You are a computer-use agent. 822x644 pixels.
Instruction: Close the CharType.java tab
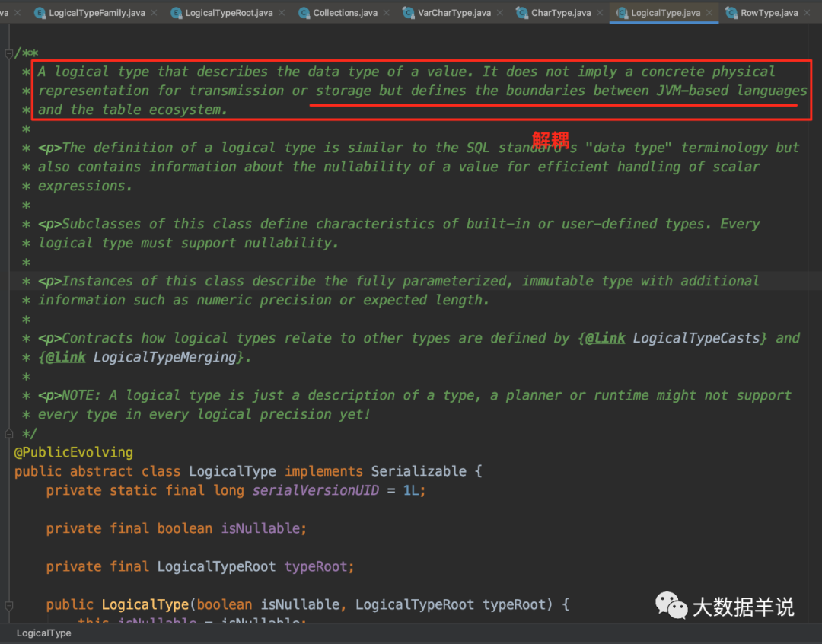tap(600, 13)
